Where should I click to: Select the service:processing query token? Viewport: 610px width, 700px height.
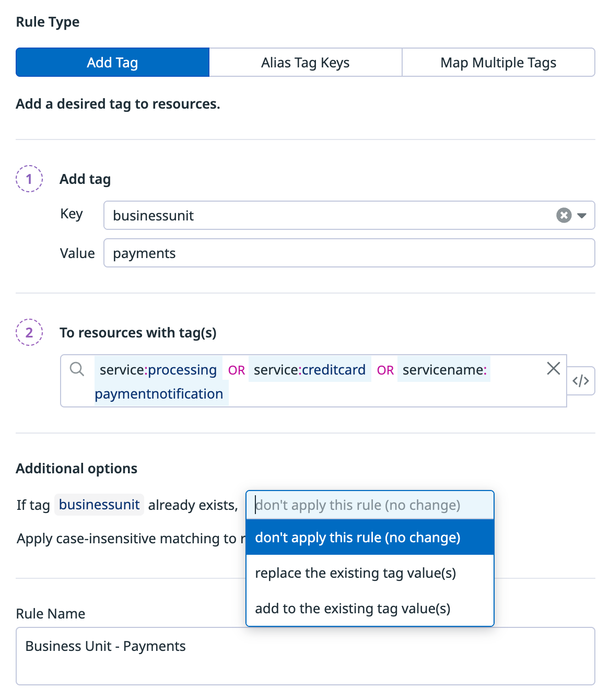click(x=158, y=370)
